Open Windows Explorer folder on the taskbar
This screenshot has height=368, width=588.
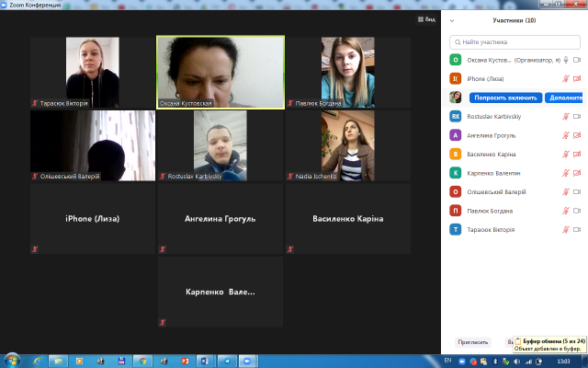[x=58, y=361]
